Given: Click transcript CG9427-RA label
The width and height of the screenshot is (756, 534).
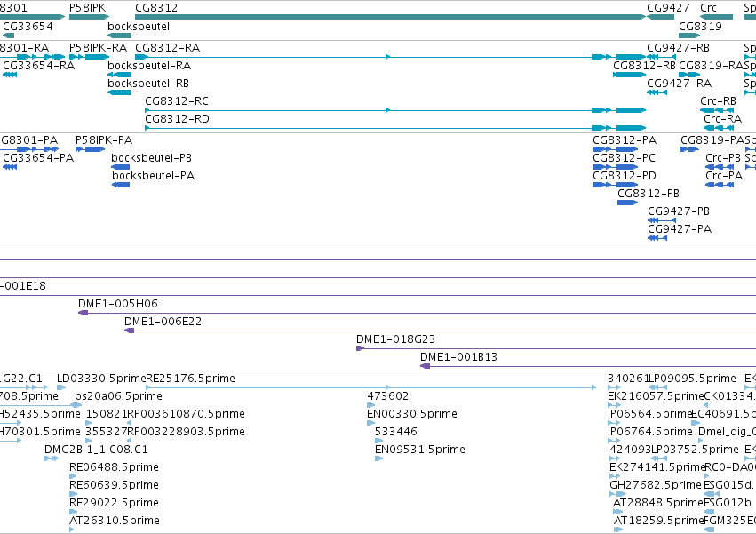Looking at the screenshot, I should pos(679,84).
